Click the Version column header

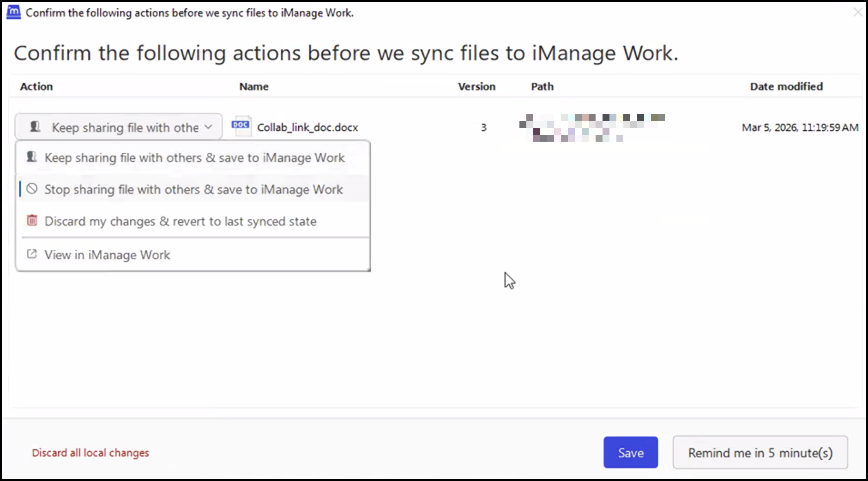[x=476, y=86]
